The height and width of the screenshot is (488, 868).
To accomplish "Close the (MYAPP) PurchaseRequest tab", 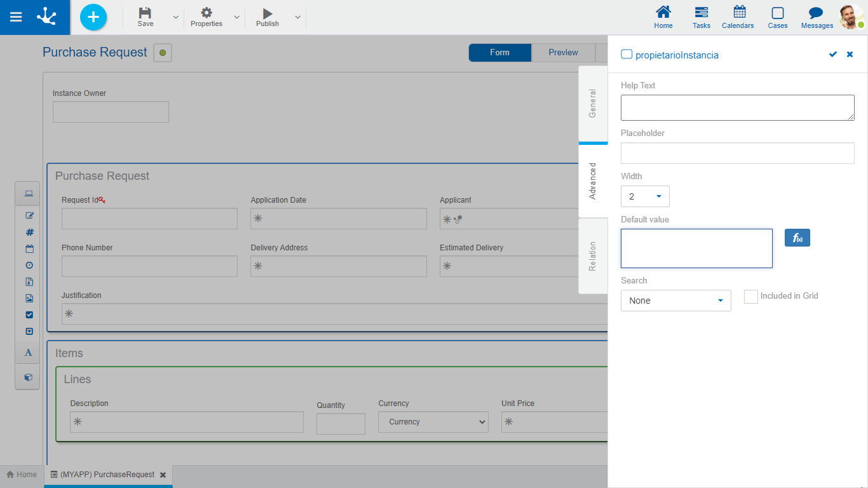I will [x=163, y=475].
